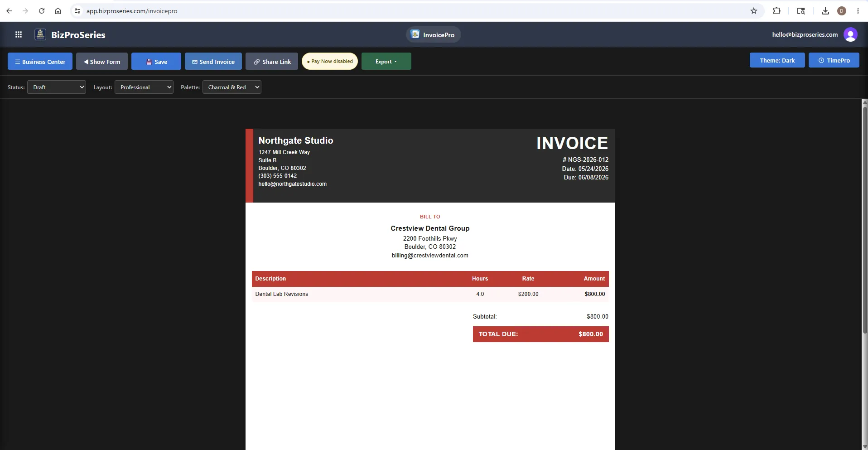Reload the page using refresh icon
868x450 pixels.
(42, 11)
